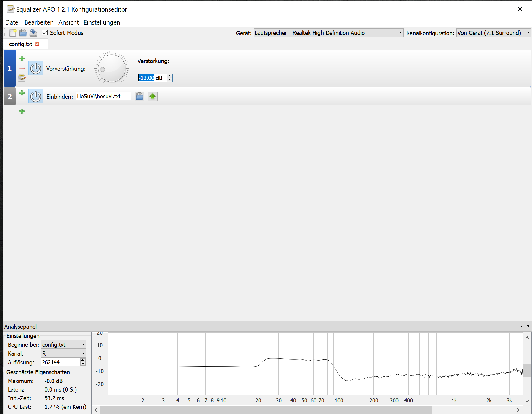The width and height of the screenshot is (532, 414).
Task: Click graph horizontal scrollbar right arrow
Action: (x=518, y=410)
